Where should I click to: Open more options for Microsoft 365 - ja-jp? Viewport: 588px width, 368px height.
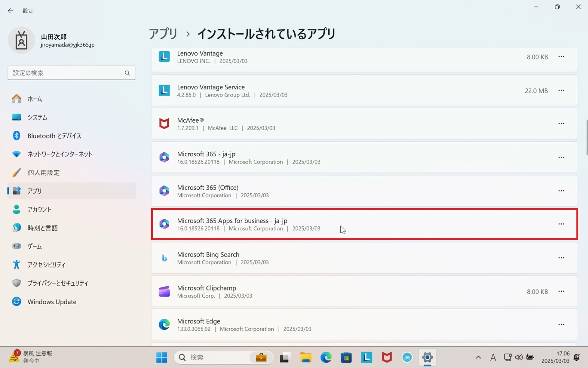tap(561, 157)
